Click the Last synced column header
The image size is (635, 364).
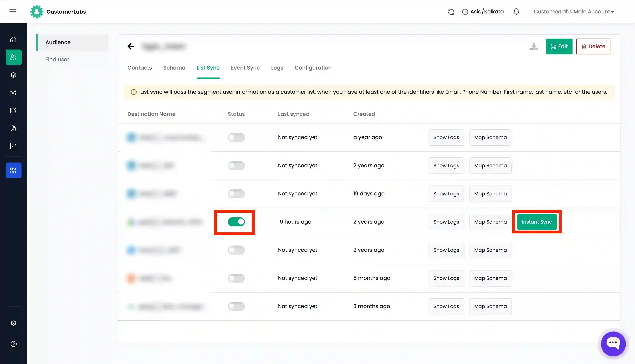pos(294,114)
